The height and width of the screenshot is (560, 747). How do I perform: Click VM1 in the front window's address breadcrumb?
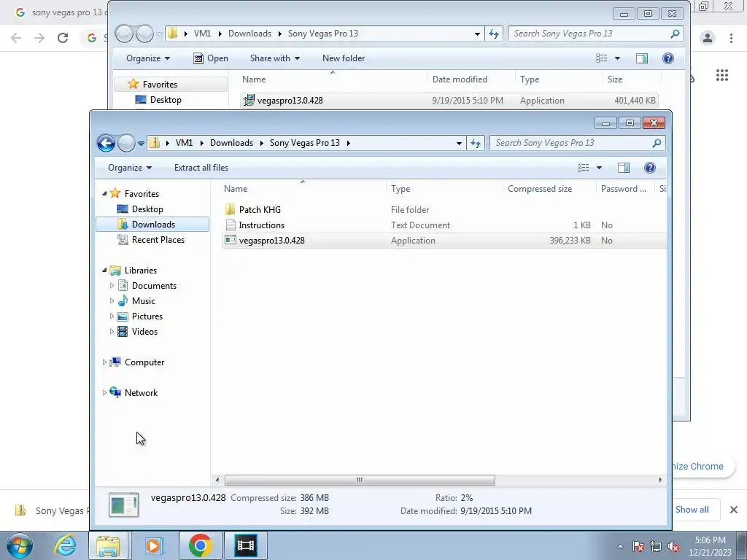pos(184,143)
